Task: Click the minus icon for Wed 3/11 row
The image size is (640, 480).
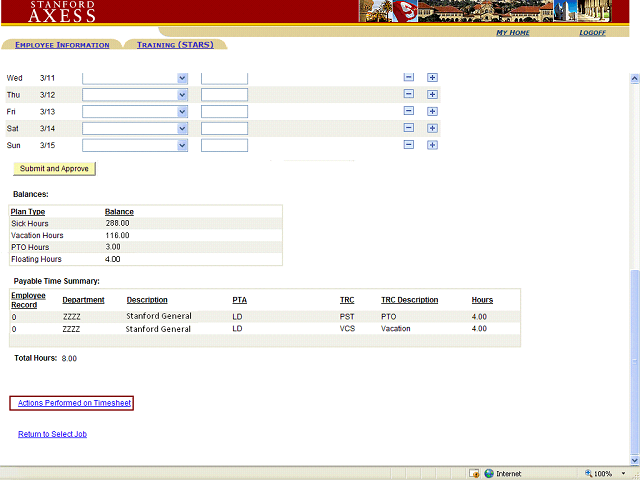Action: click(x=408, y=78)
